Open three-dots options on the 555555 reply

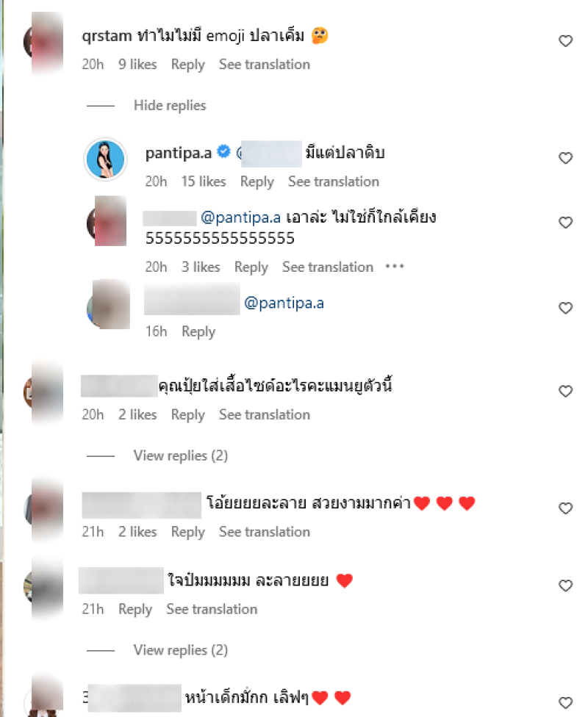[395, 267]
